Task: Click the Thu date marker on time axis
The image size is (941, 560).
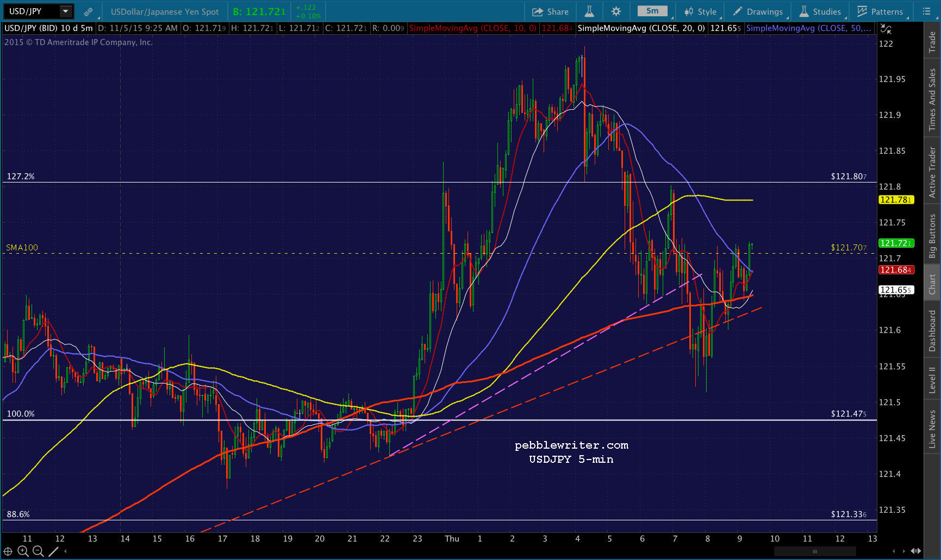Action: pos(452,539)
